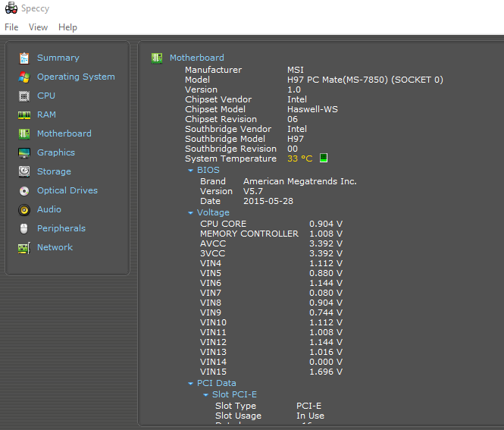Click the Storage drive icon

tap(23, 171)
